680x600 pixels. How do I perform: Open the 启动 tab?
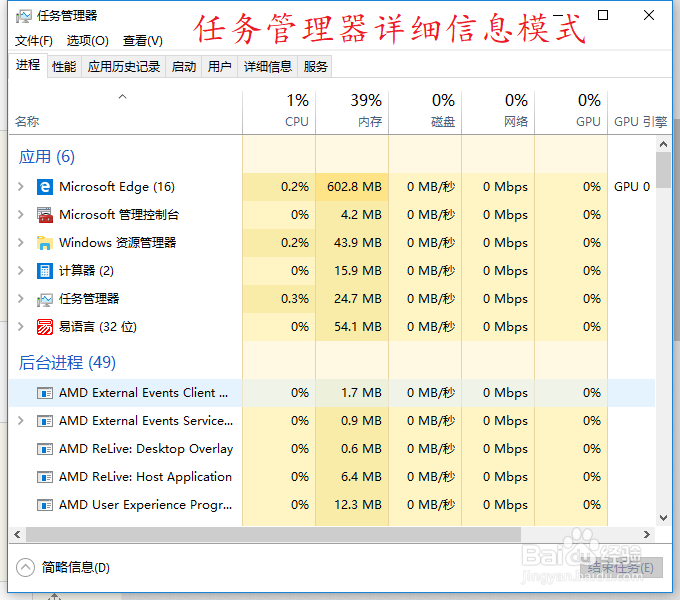coord(183,67)
